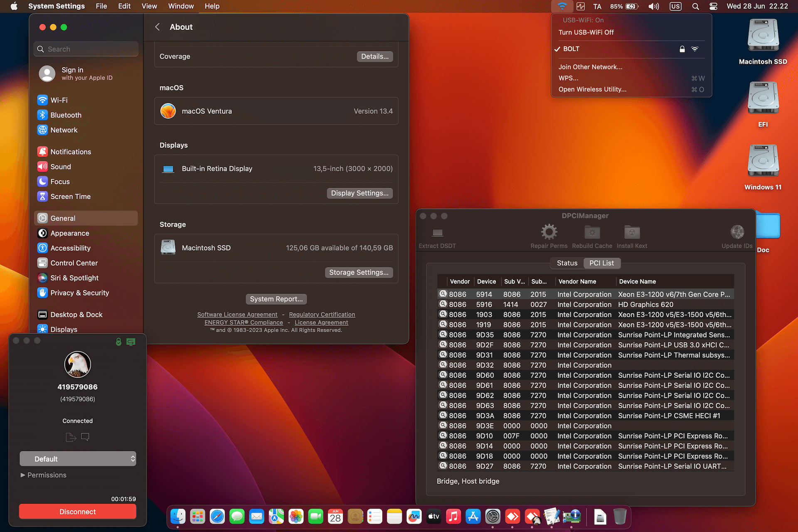This screenshot has height=532, width=798.
Task: Open the Default profile dropdown
Action: coord(78,459)
